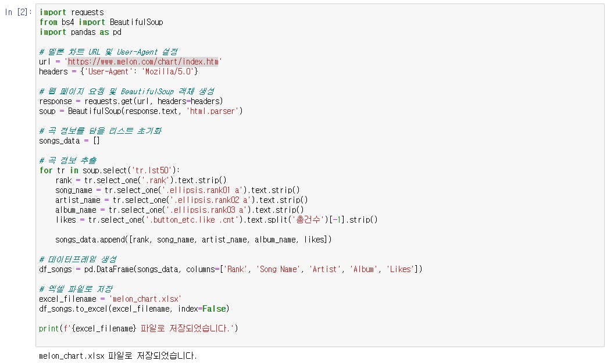
Task: Click the album_name assignment line
Action: 179,210
